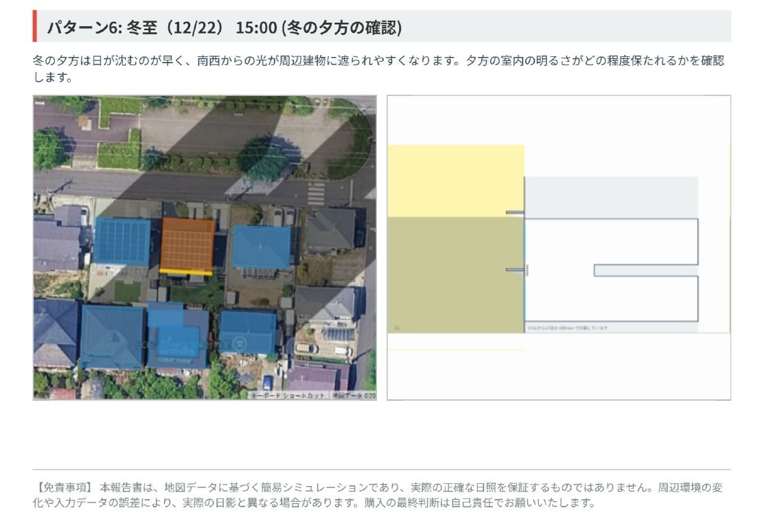767x532 pixels.
Task: Click the キーボード ショートカット map link
Action: click(x=288, y=395)
